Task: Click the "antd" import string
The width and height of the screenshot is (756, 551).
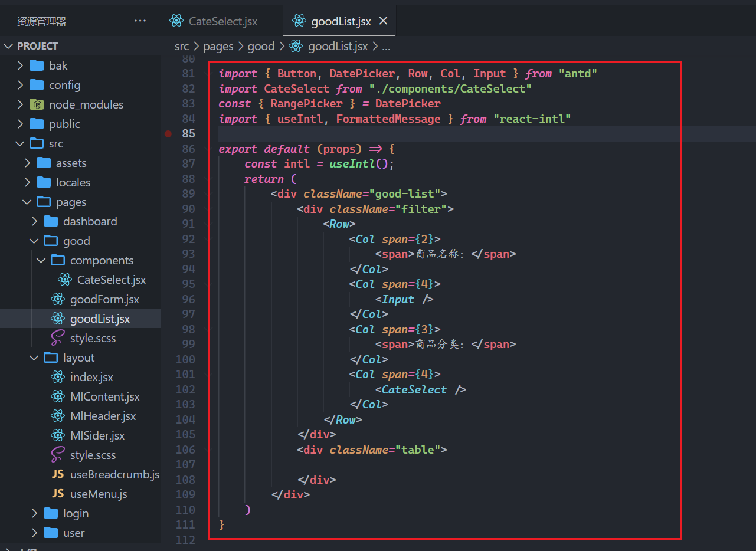Action: click(x=578, y=73)
